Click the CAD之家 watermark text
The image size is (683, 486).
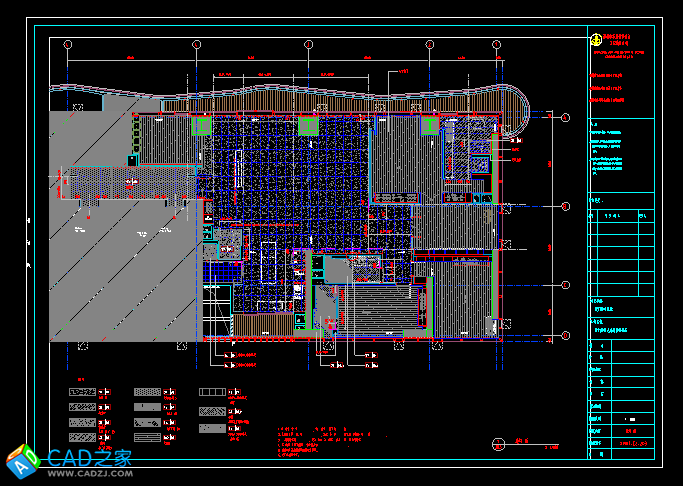click(90, 458)
